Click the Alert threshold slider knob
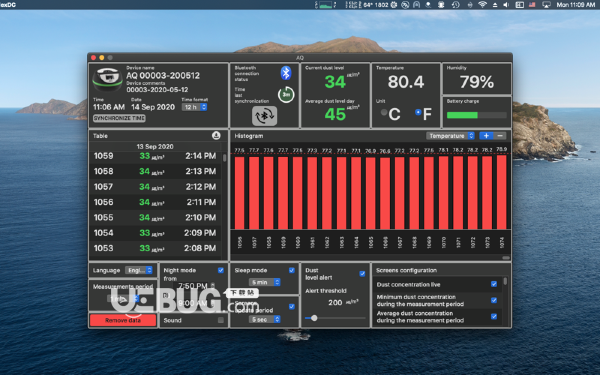The height and width of the screenshot is (375, 600). coord(314,318)
